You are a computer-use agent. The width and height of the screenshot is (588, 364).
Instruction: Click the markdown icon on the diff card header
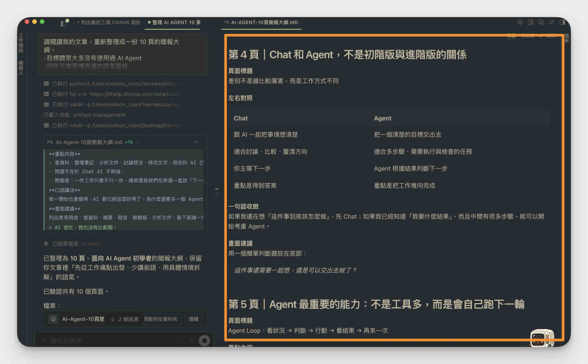[50, 142]
